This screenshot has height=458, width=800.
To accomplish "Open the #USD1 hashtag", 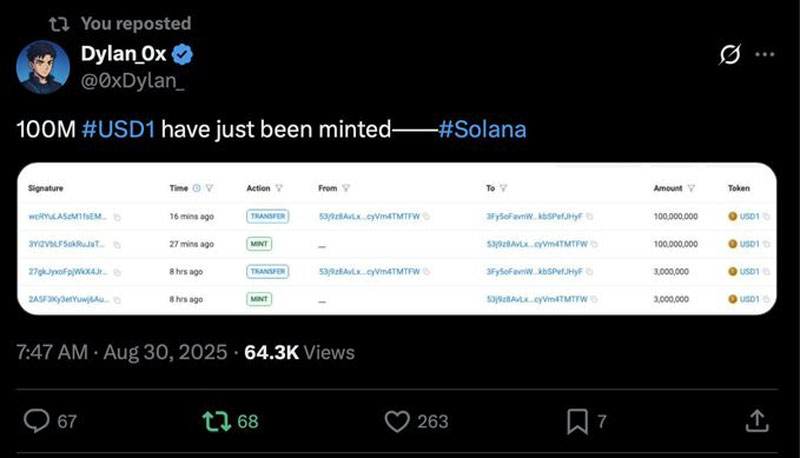I will (x=118, y=130).
